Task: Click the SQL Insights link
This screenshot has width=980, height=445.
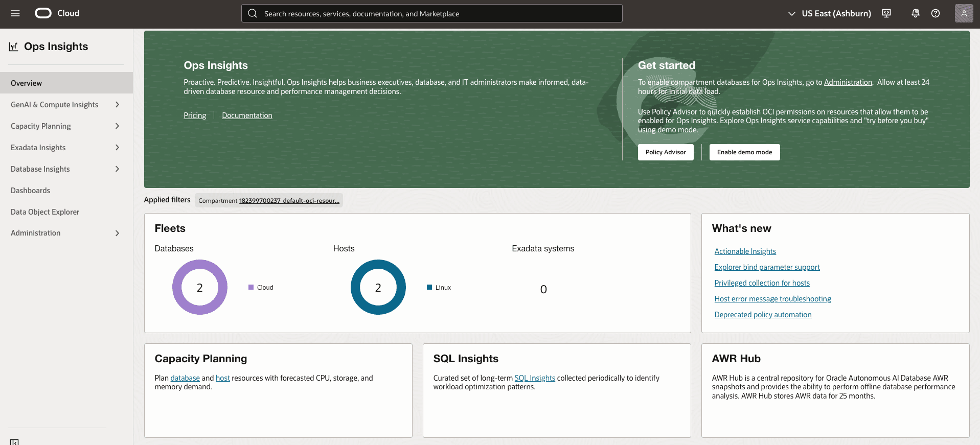Action: 535,378
